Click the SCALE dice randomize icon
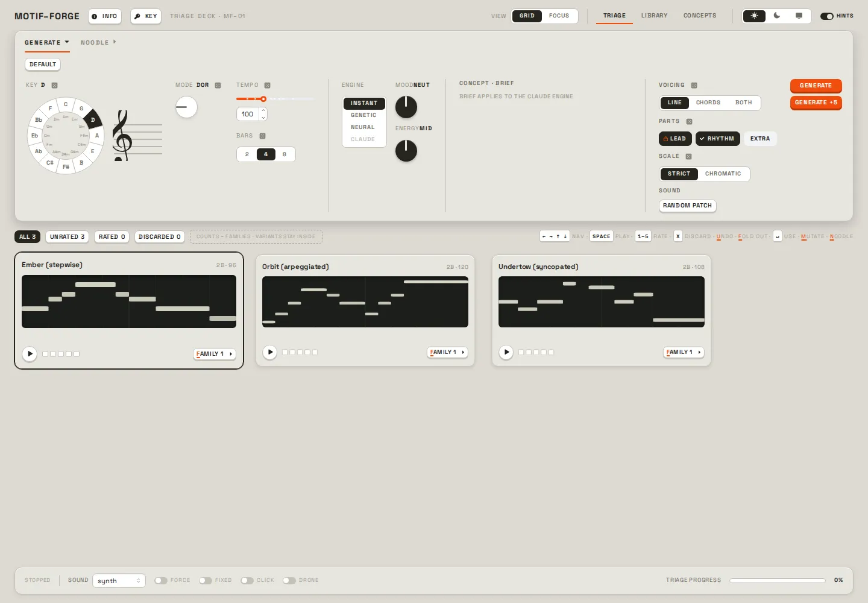Viewport: 868px width, 603px height. coord(688,156)
